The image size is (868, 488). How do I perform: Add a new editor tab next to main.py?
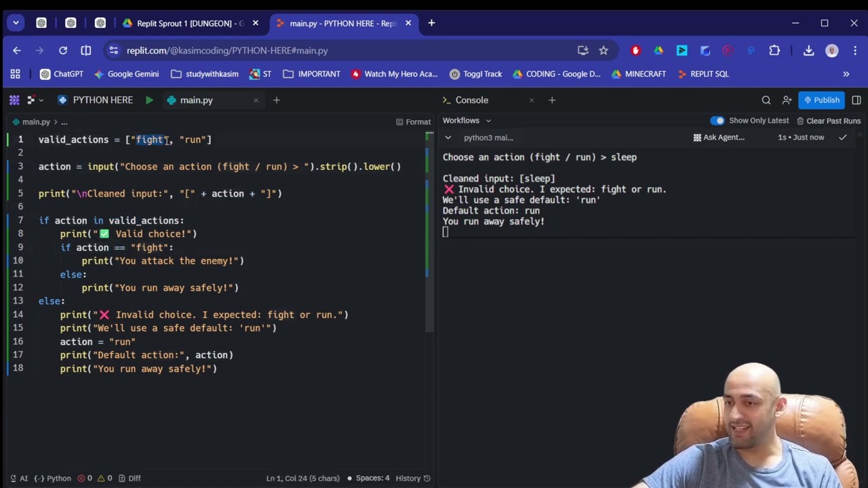(x=276, y=100)
